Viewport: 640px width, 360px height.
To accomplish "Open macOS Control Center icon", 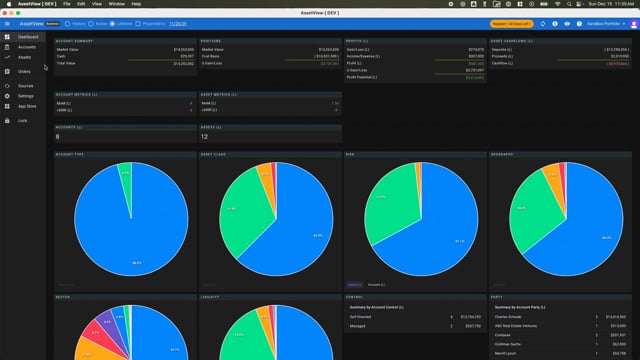I will (x=579, y=4).
